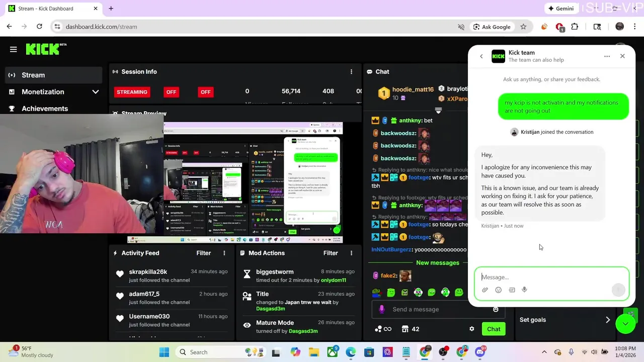Click Windows Start button

[164, 352]
